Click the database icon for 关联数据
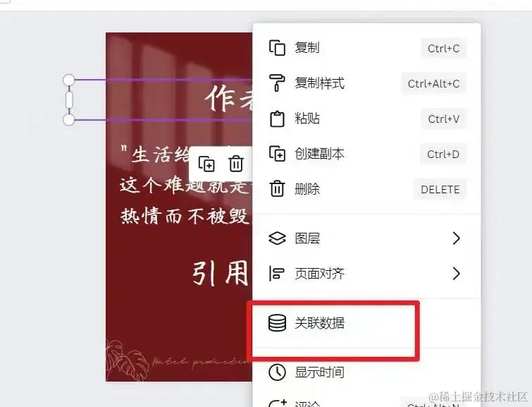 [277, 323]
